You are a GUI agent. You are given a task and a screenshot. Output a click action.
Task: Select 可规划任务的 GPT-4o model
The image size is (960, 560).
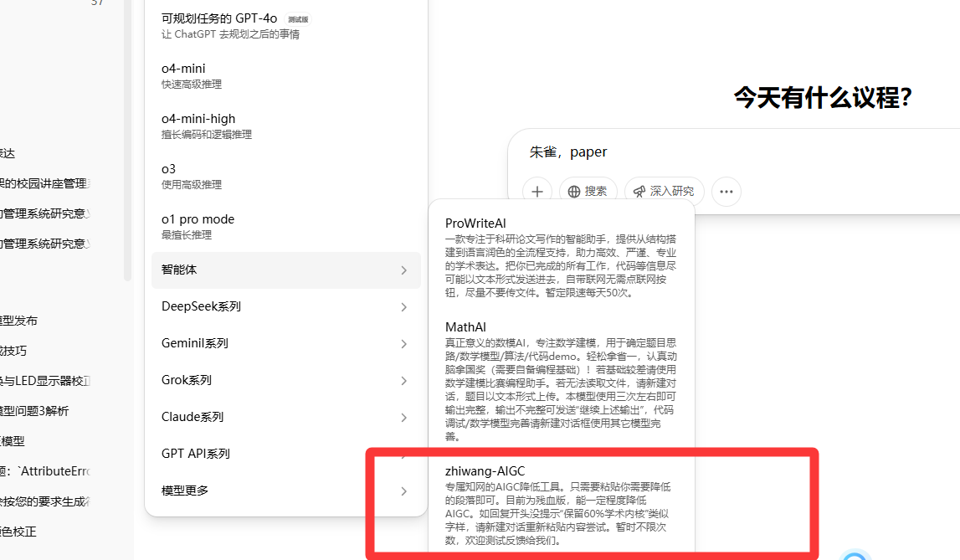point(286,26)
